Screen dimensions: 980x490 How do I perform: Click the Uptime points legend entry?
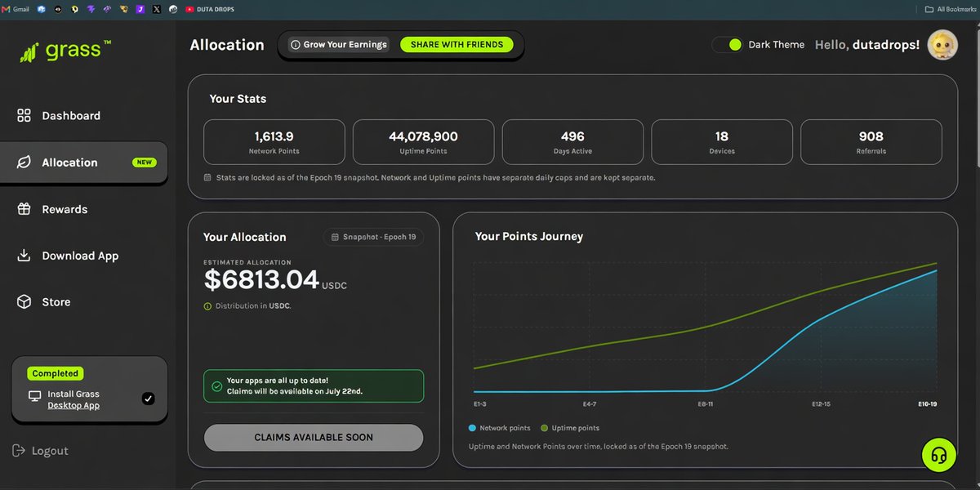[570, 428]
